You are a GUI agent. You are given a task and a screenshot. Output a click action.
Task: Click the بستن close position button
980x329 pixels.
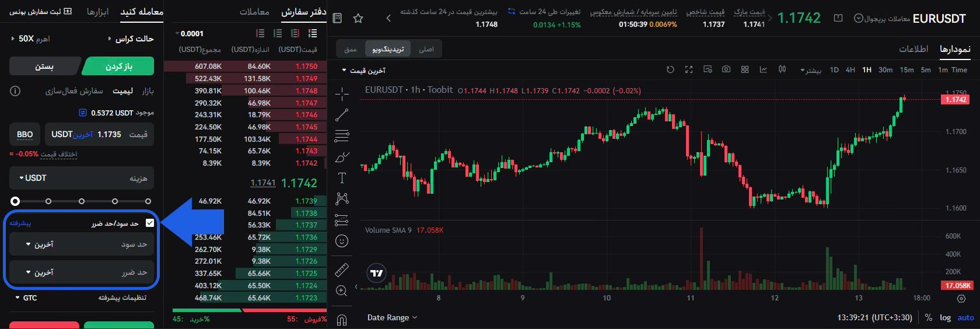point(44,66)
